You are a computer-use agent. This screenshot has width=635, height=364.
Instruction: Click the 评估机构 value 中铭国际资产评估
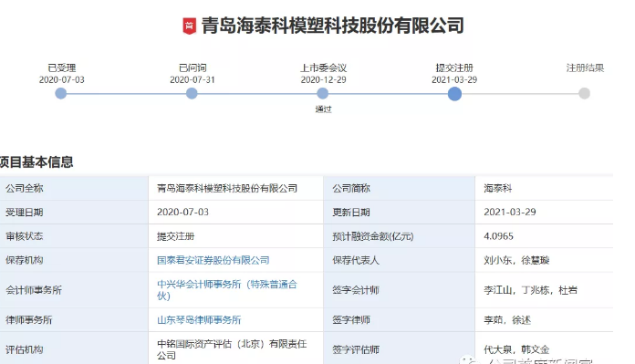[232, 349]
